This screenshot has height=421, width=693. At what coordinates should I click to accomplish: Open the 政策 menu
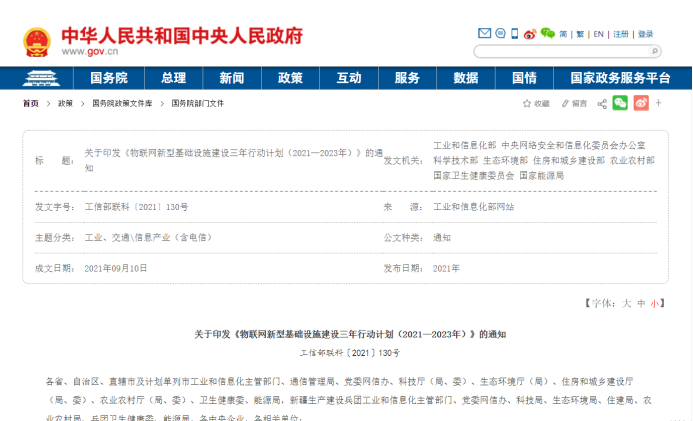(290, 78)
